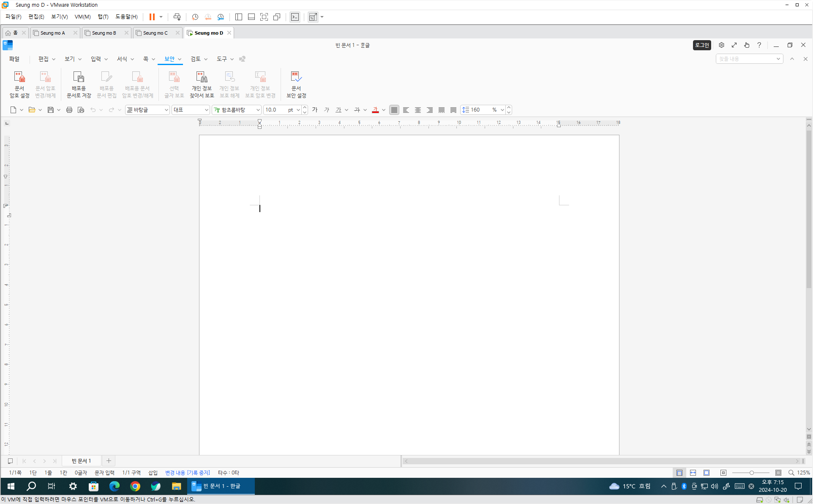813x504 pixels.
Task: Open the 바탕글 style dropdown
Action: click(x=166, y=110)
